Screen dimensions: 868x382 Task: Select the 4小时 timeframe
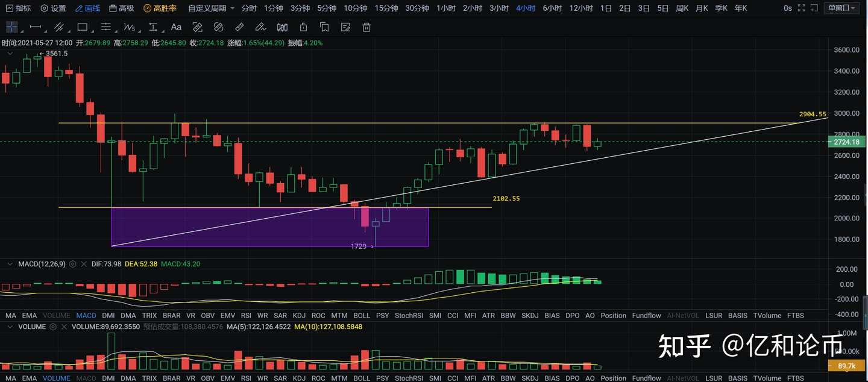coord(526,8)
